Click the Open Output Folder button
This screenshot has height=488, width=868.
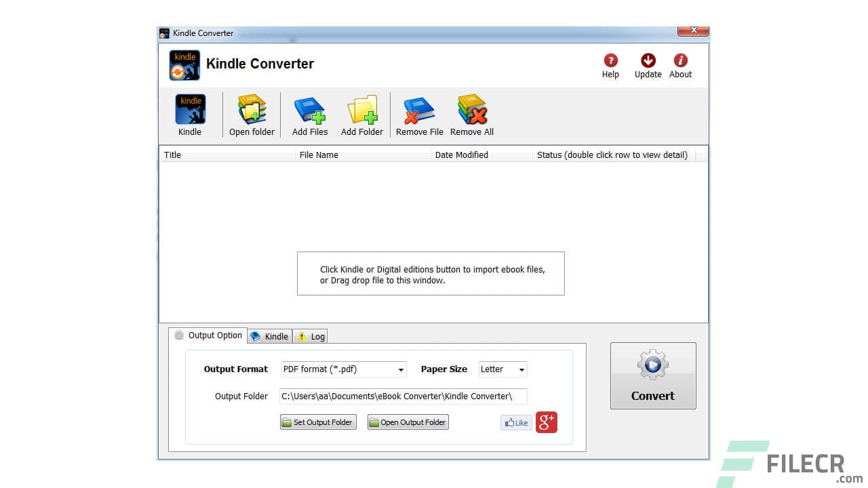pyautogui.click(x=408, y=422)
